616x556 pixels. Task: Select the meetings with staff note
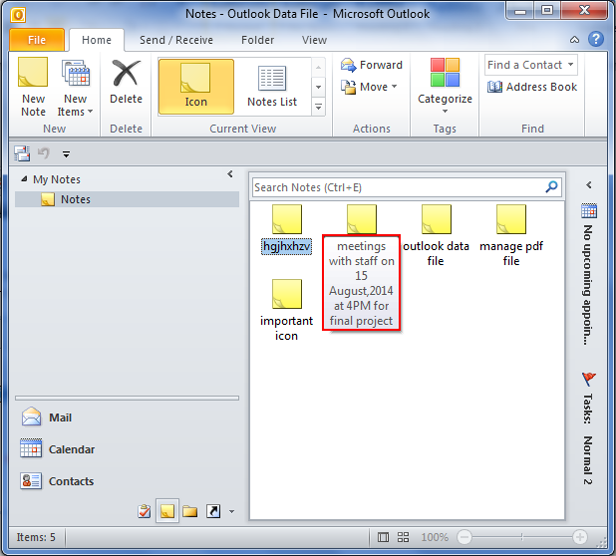361,267
